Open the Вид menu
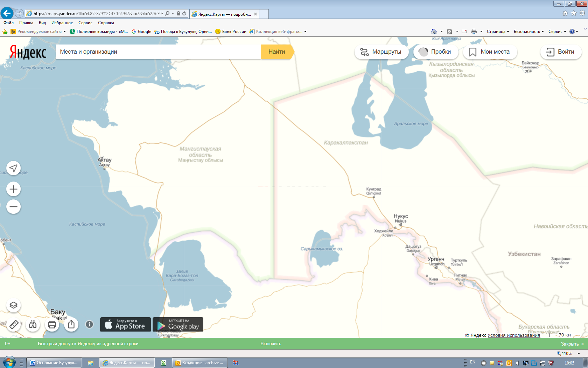 [42, 23]
